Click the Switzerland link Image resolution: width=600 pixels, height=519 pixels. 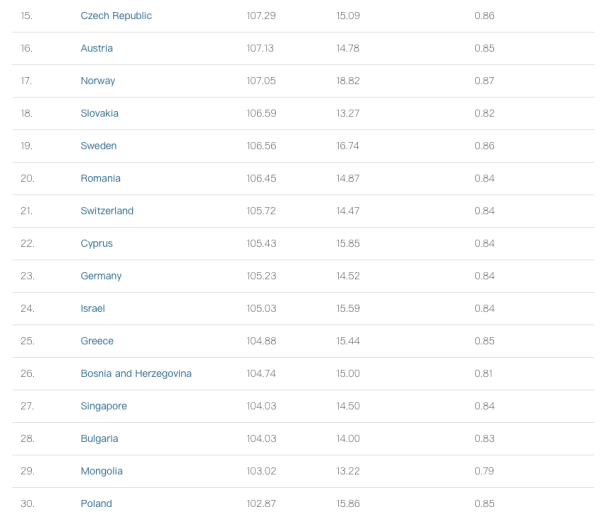point(107,211)
